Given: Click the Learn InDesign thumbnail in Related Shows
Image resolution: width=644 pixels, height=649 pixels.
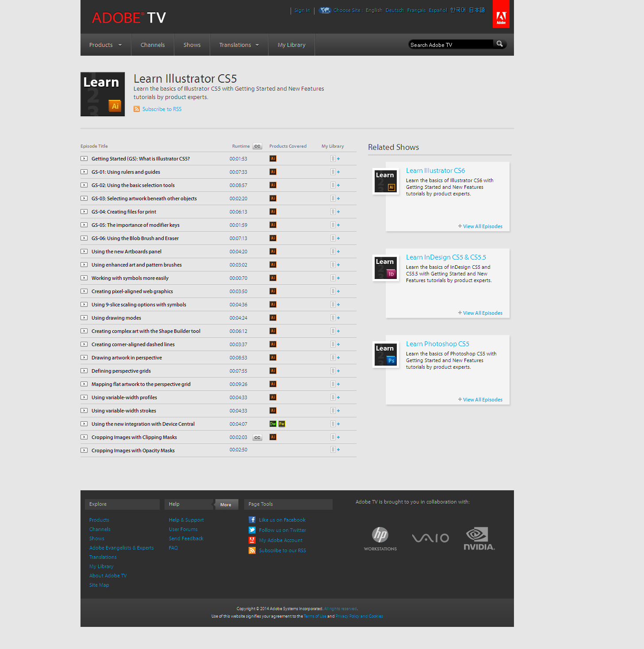Looking at the screenshot, I should click(x=385, y=268).
